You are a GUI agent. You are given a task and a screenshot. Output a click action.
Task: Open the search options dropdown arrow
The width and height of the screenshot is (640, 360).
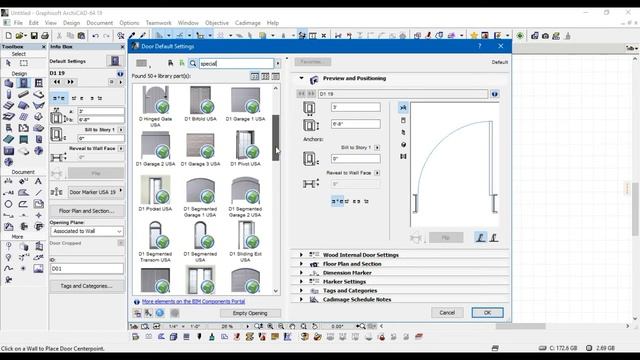[278, 63]
